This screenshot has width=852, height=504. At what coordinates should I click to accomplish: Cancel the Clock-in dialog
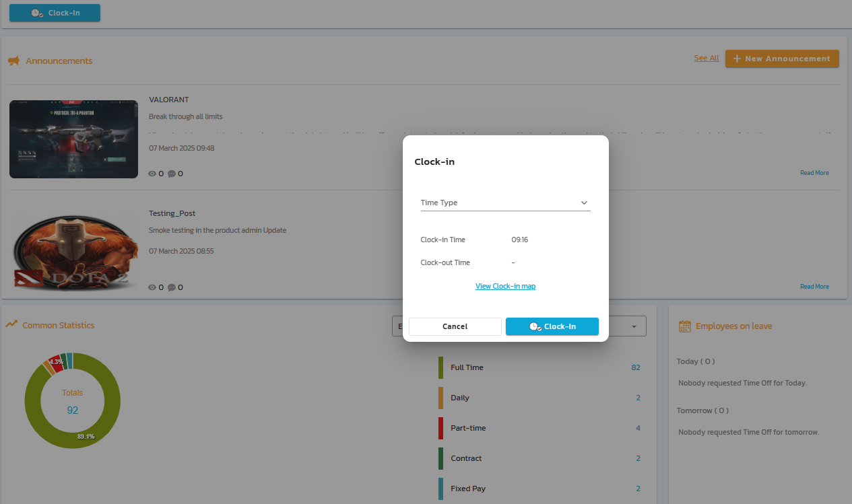pyautogui.click(x=455, y=326)
